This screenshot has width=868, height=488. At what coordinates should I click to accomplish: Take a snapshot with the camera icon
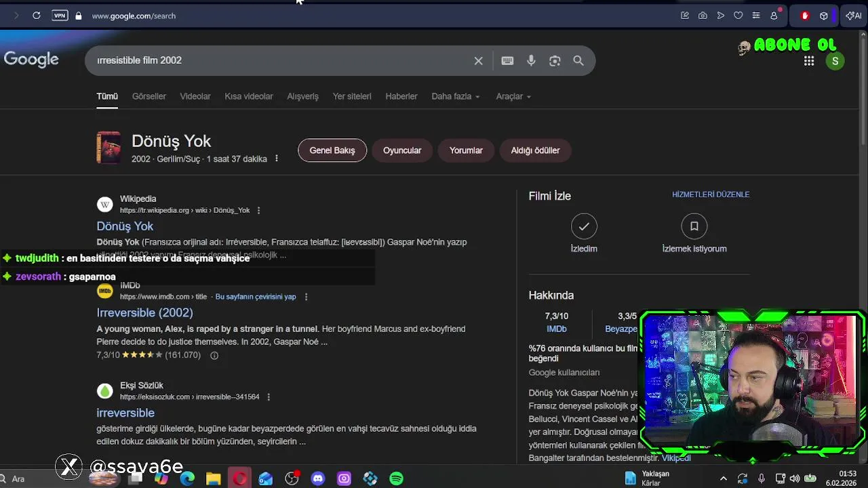pos(703,16)
